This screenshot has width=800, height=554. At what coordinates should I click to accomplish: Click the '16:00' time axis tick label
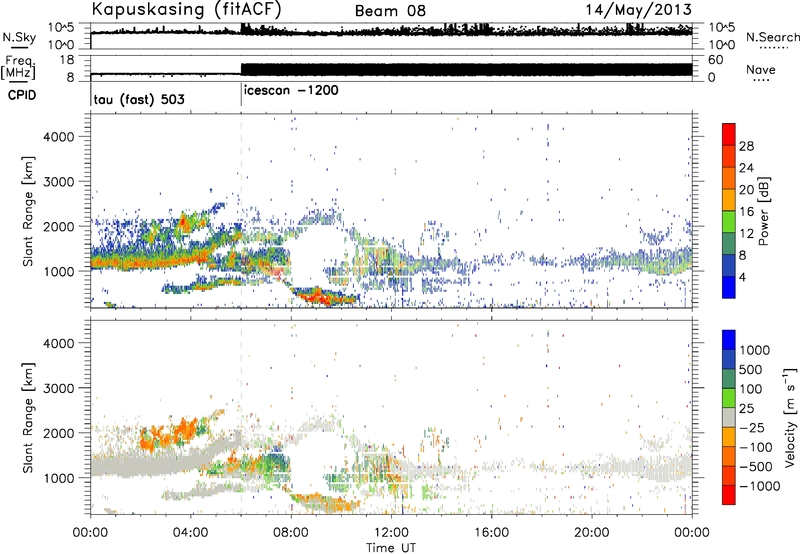491,533
